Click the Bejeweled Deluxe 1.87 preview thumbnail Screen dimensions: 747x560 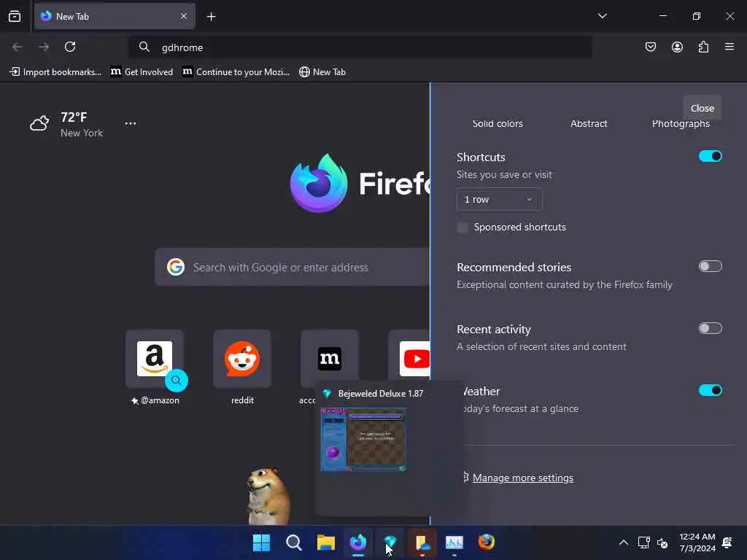click(x=363, y=440)
